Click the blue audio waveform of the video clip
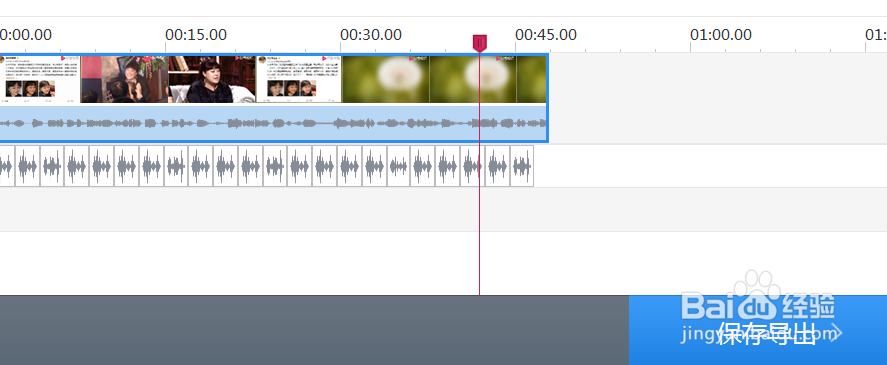The image size is (887, 365). (x=273, y=123)
